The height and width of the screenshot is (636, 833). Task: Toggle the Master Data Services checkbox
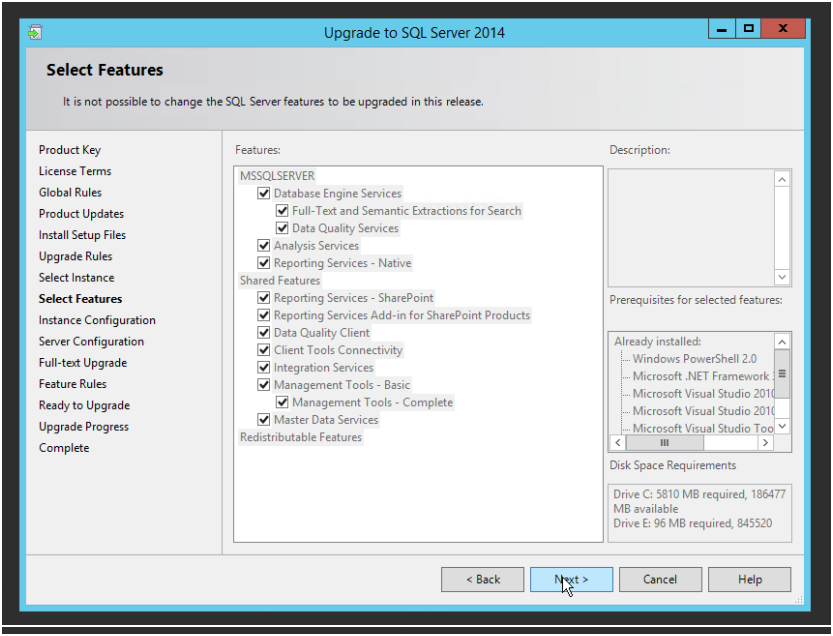264,420
